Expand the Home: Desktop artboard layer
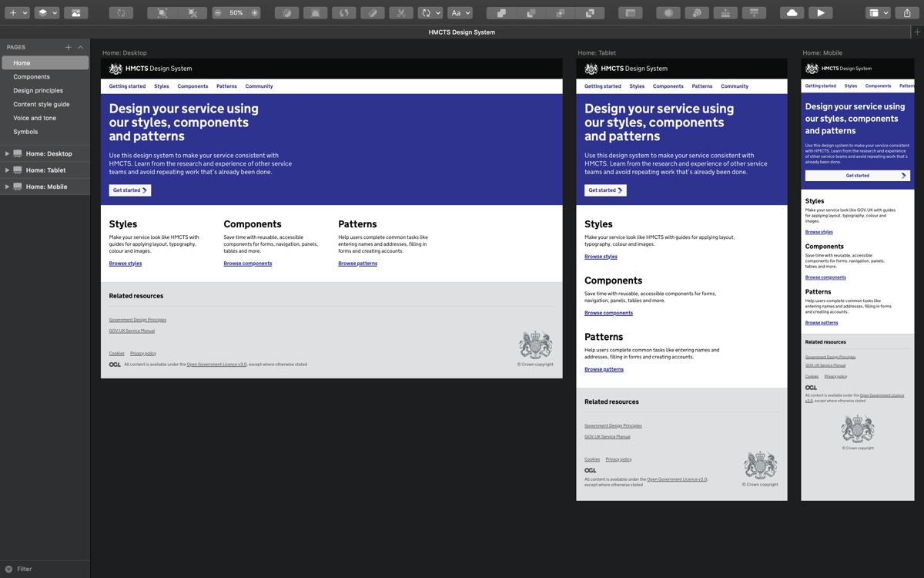This screenshot has height=578, width=924. point(7,154)
